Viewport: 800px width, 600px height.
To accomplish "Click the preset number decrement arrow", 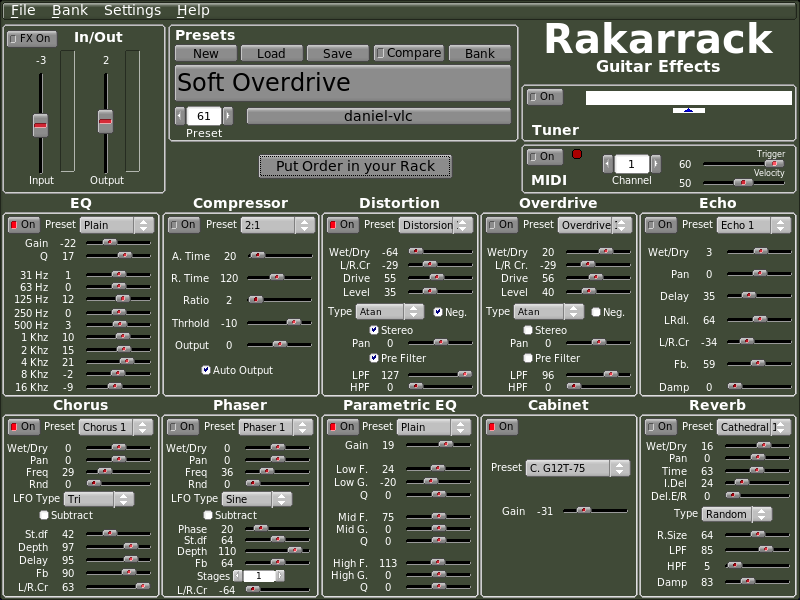I will point(180,116).
